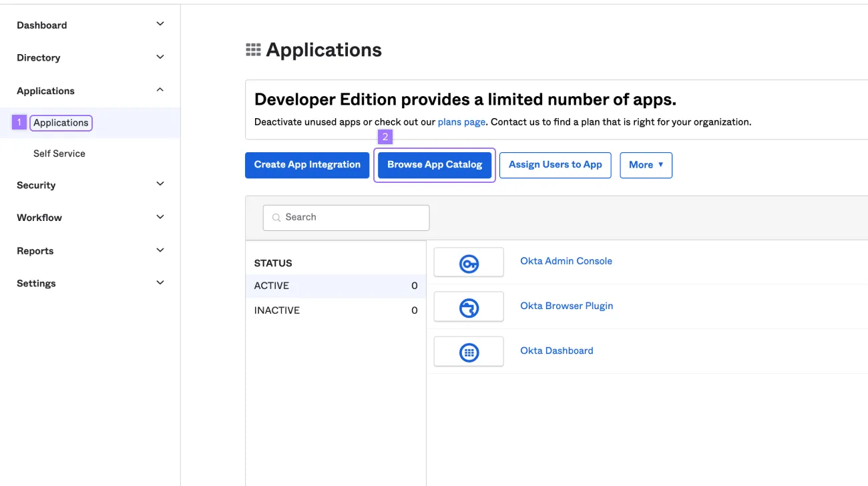The image size is (868, 486).
Task: Click into the app Search field
Action: click(345, 217)
